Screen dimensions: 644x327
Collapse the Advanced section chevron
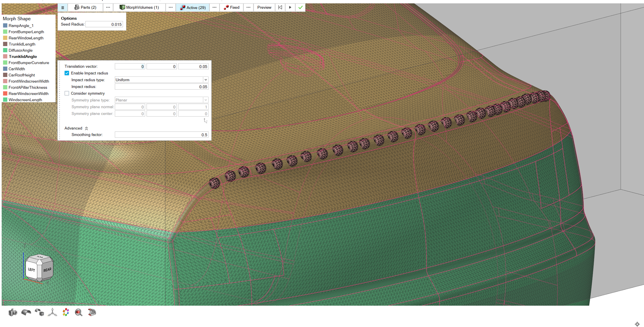(86, 128)
